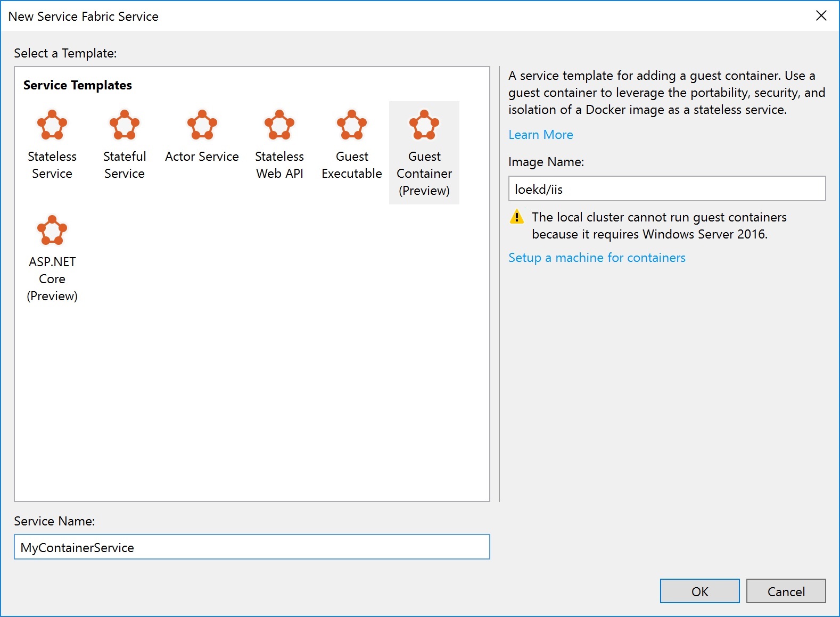Viewport: 840px width, 617px height.
Task: Open the Learn More link
Action: tap(541, 135)
